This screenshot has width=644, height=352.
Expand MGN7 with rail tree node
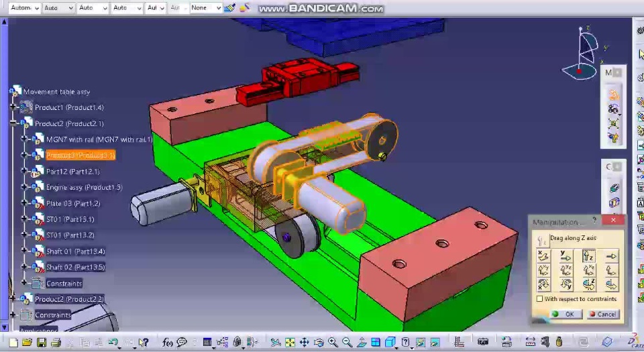[x=24, y=139]
